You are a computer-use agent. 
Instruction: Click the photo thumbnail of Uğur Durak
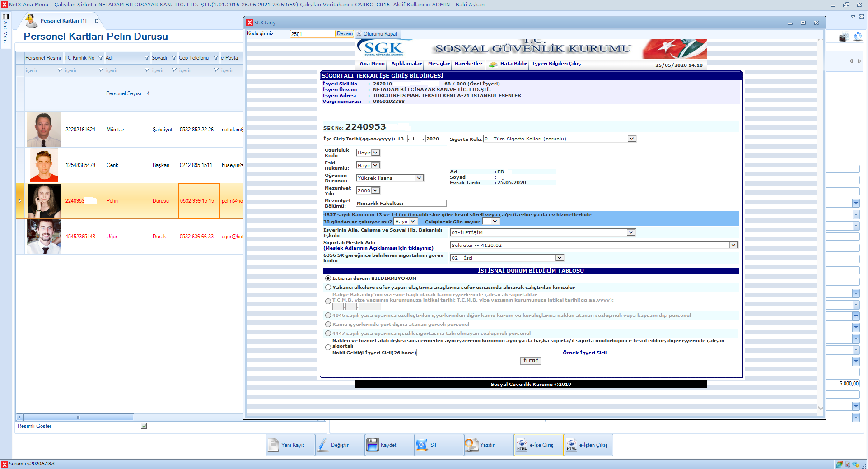tap(44, 237)
